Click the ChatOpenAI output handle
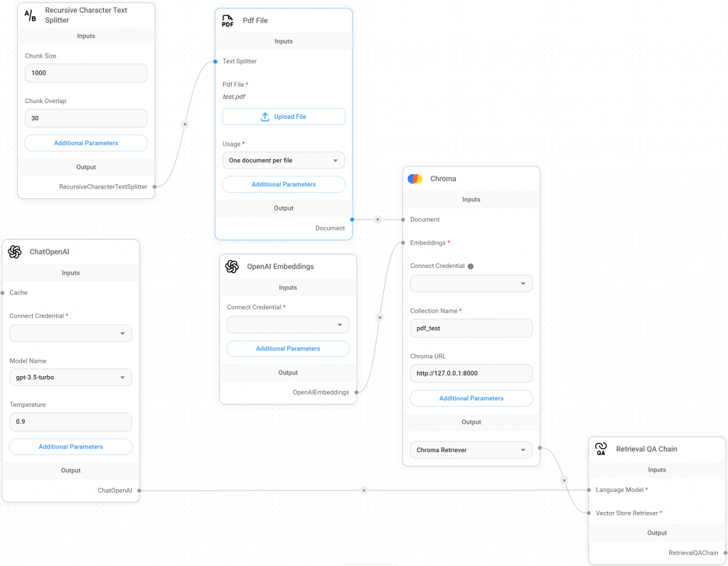The height and width of the screenshot is (566, 728). (x=139, y=491)
